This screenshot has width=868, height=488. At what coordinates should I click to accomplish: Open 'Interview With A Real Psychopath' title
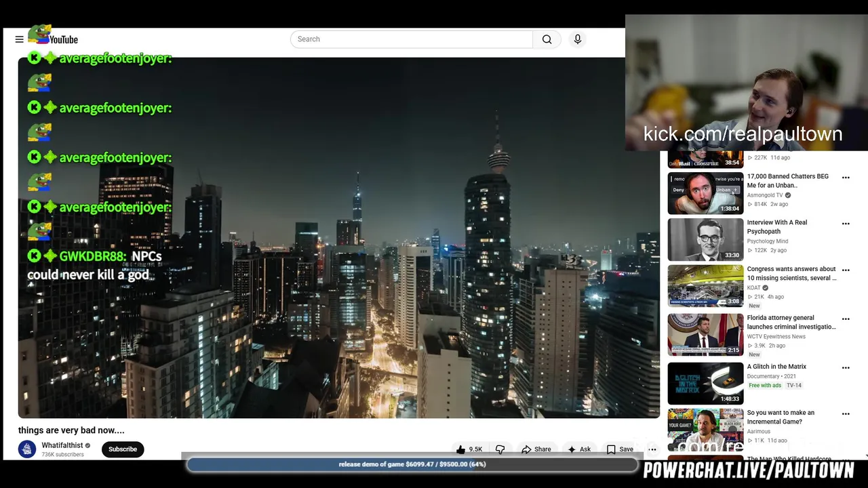(777, 226)
